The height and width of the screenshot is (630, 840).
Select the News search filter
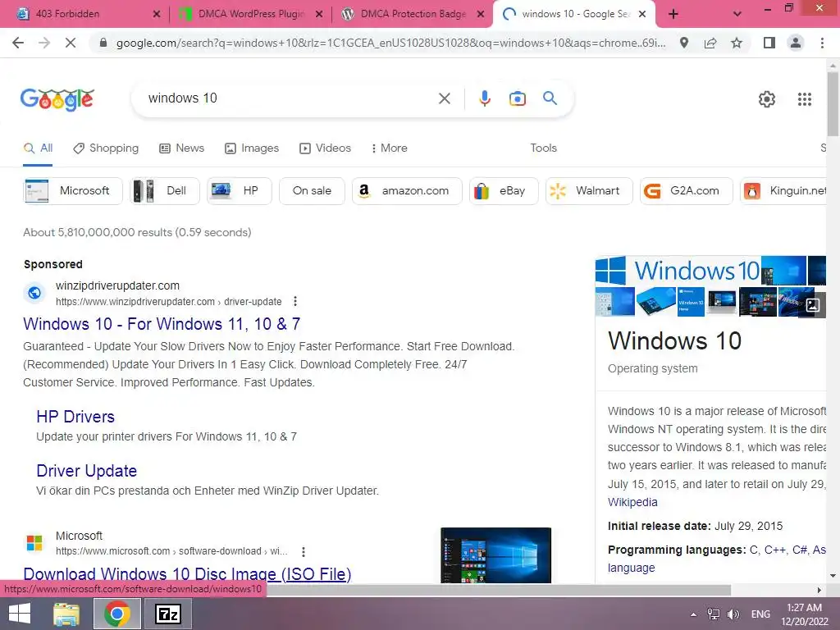point(181,148)
